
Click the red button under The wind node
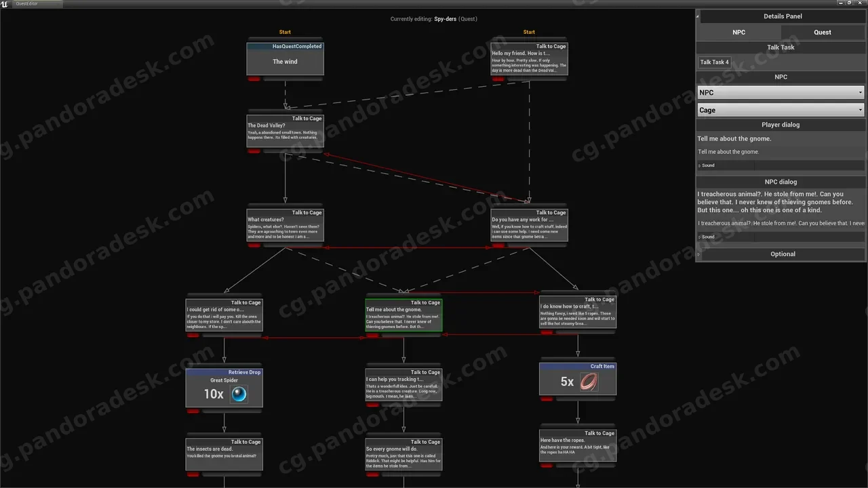254,79
